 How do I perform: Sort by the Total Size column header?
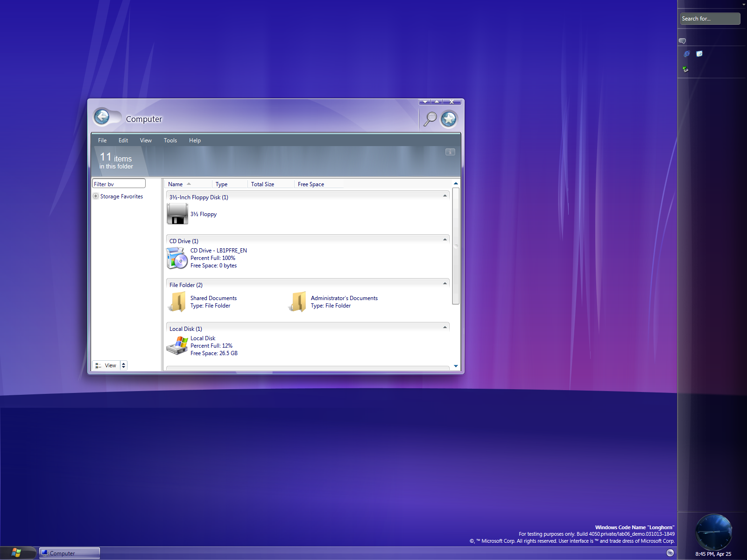[x=271, y=184]
